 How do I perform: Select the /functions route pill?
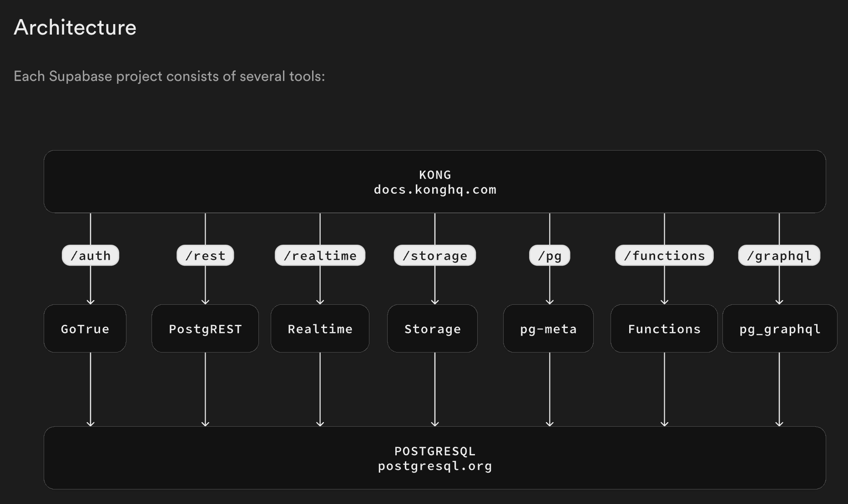(x=664, y=256)
